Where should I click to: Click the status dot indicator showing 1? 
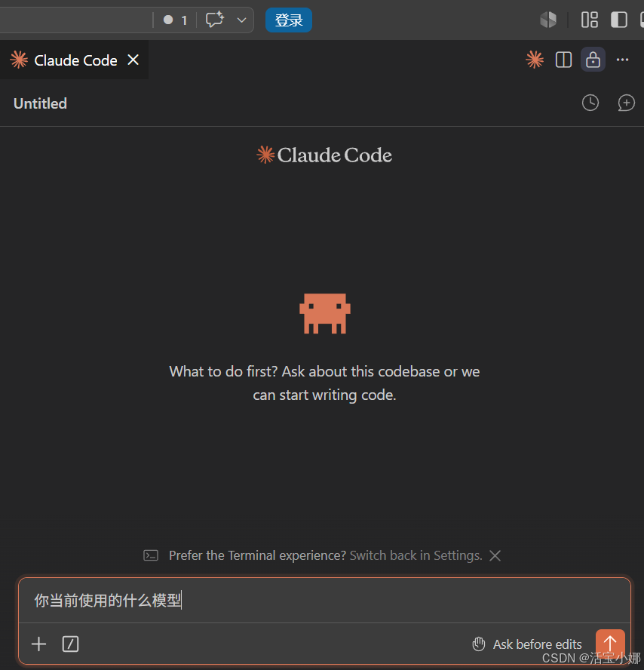pyautogui.click(x=175, y=20)
